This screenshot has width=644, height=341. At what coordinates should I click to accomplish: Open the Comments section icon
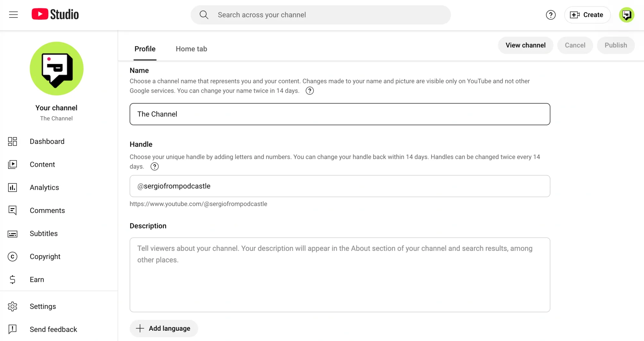point(13,210)
